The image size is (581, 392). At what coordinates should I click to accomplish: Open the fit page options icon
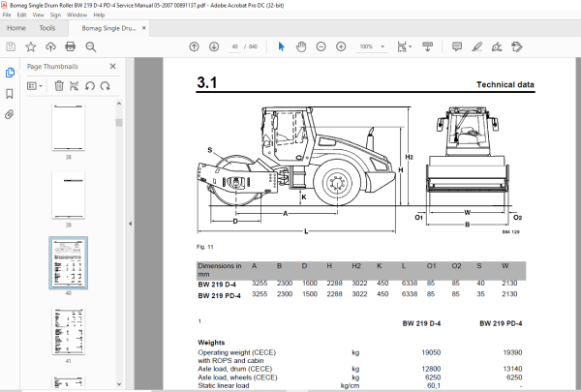point(404,46)
